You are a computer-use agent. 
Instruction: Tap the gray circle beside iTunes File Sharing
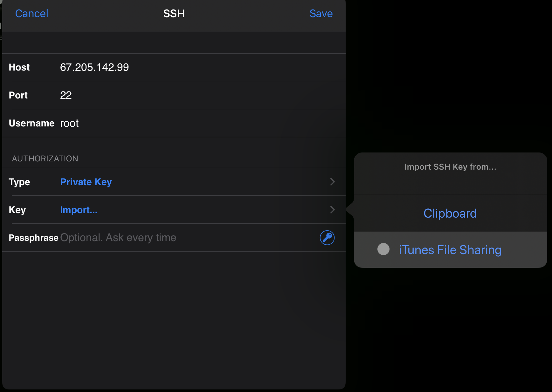(383, 249)
